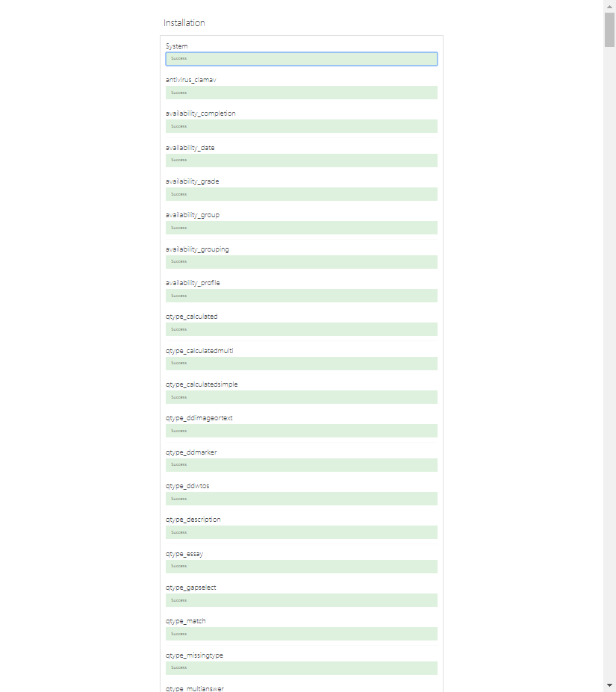The image size is (616, 692).
Task: Click the qtype_match label
Action: [x=185, y=621]
